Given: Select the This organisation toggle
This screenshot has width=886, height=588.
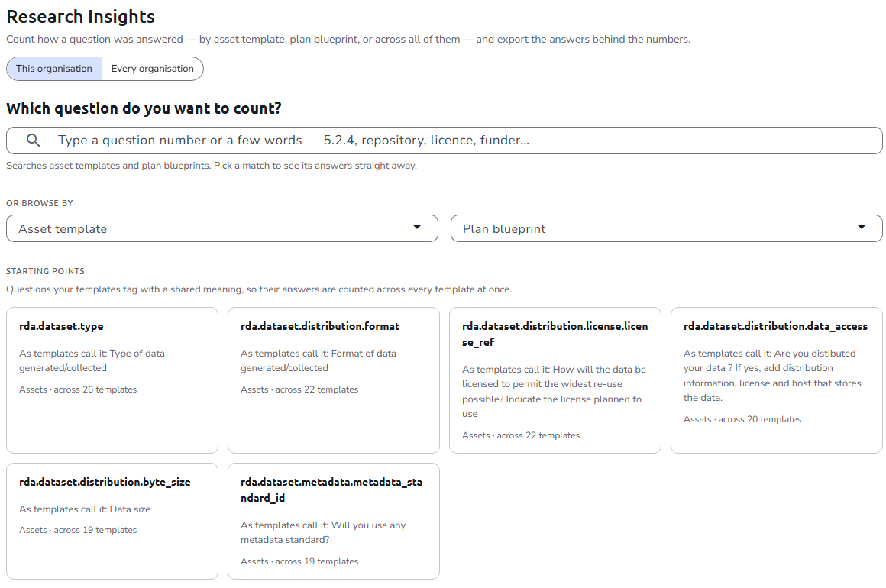Looking at the screenshot, I should pyautogui.click(x=54, y=69).
